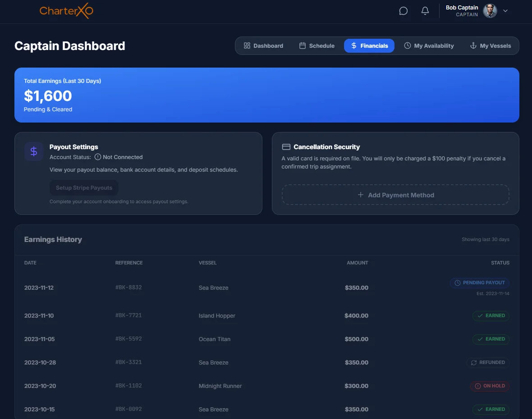Switch to the Schedule tab
Image resolution: width=532 pixels, height=419 pixels.
pyautogui.click(x=317, y=46)
